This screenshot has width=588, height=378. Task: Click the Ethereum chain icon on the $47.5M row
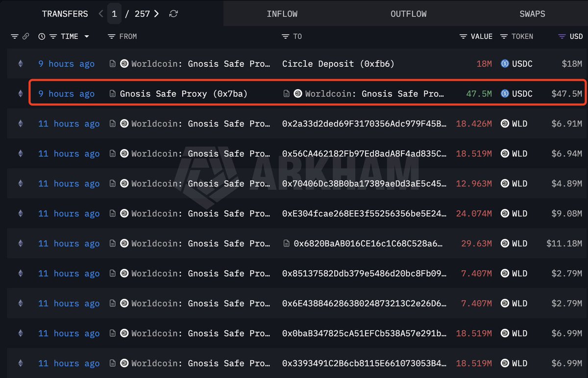tap(20, 94)
